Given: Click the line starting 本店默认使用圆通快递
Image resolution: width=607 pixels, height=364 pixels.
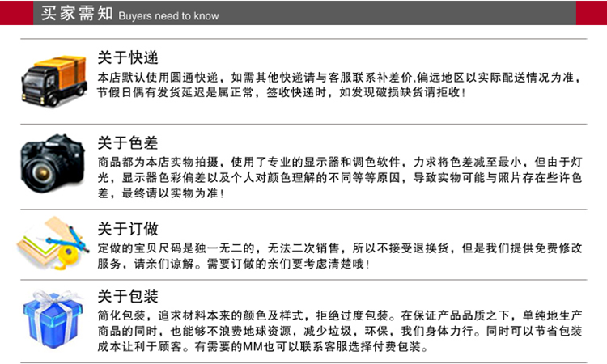Looking at the screenshot, I should click(340, 78).
